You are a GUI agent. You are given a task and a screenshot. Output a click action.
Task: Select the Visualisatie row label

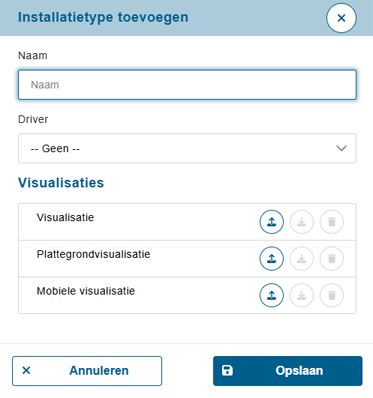(65, 217)
